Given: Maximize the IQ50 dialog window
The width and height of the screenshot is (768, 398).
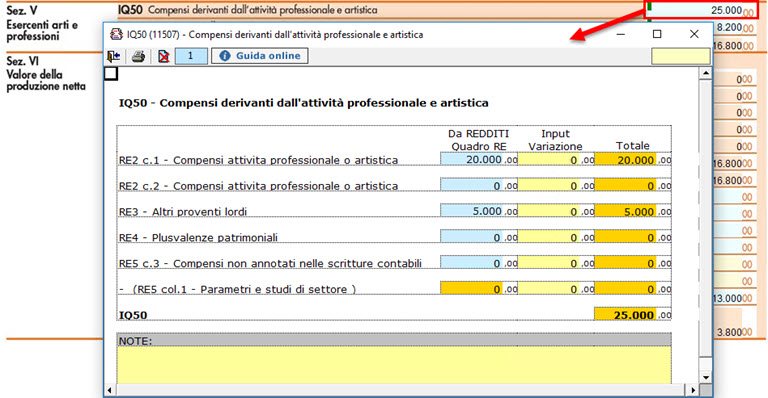Looking at the screenshot, I should 657,34.
